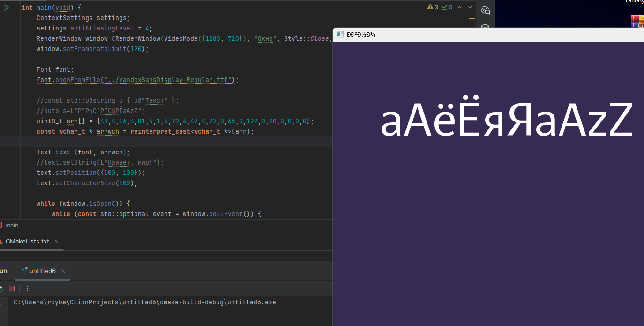Jump to next highlighted problem arrow
Image resolution: width=644 pixels, height=326 pixels.
470,7
